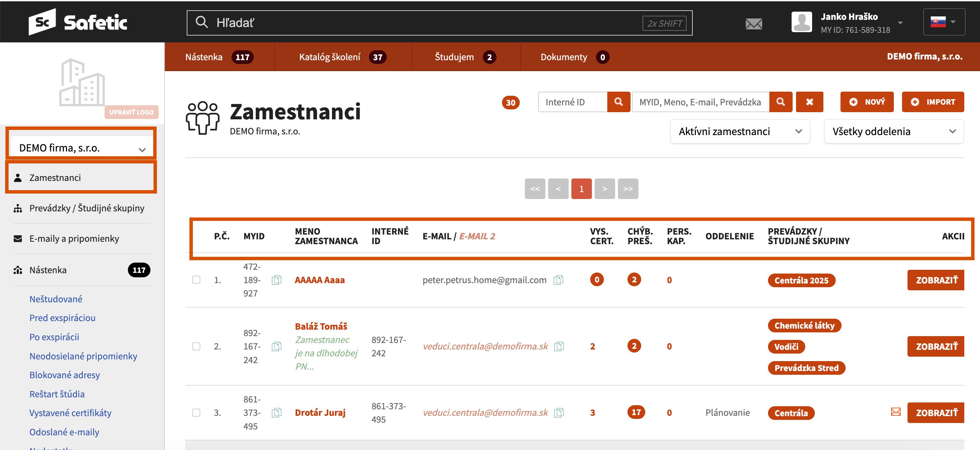Clear the filters with the X button

[x=810, y=102]
